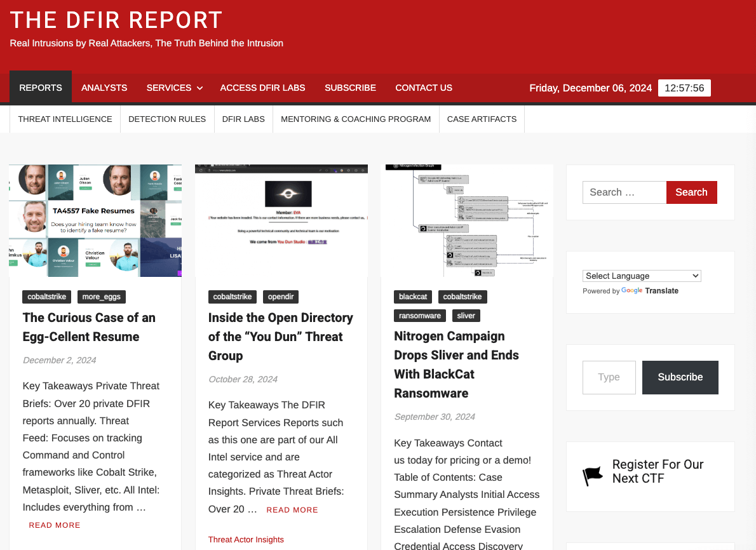The image size is (756, 550).
Task: Click the October 28, 2024 date
Action: point(243,379)
